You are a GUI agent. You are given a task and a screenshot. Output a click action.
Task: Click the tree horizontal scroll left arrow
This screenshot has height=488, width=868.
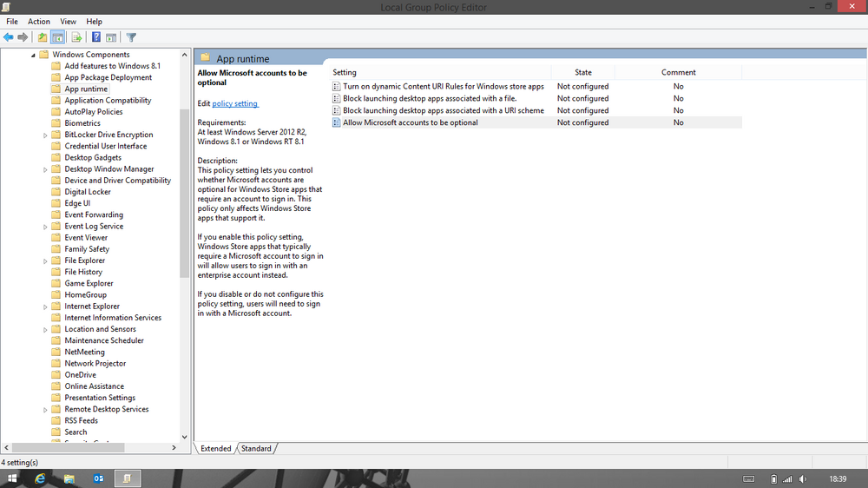tap(6, 447)
